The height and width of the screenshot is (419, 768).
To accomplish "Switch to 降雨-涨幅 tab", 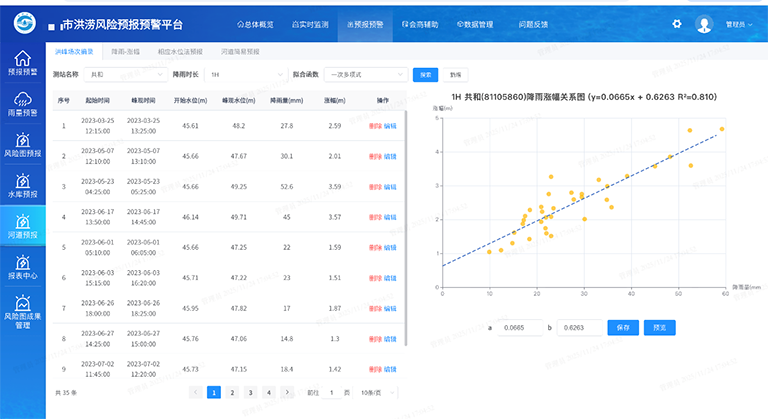I will (125, 51).
